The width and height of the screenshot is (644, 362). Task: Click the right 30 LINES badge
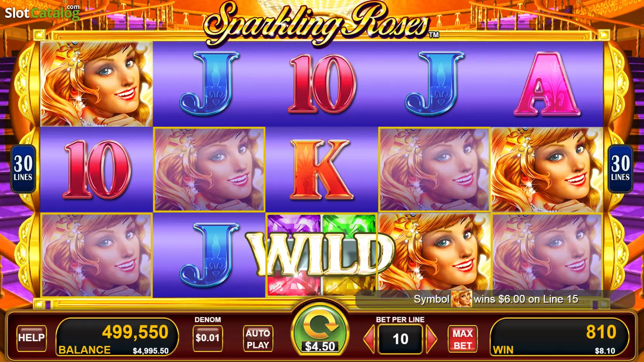[x=620, y=169]
